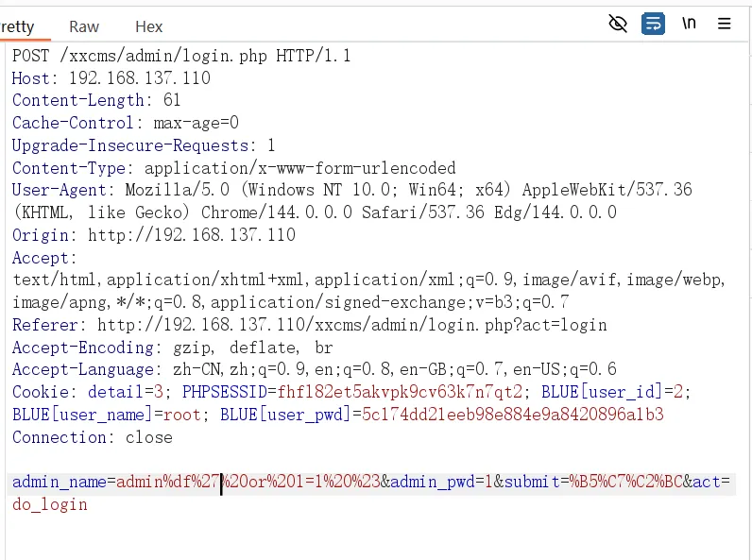The height and width of the screenshot is (560, 752).
Task: Click the Accept: header name
Action: point(44,258)
